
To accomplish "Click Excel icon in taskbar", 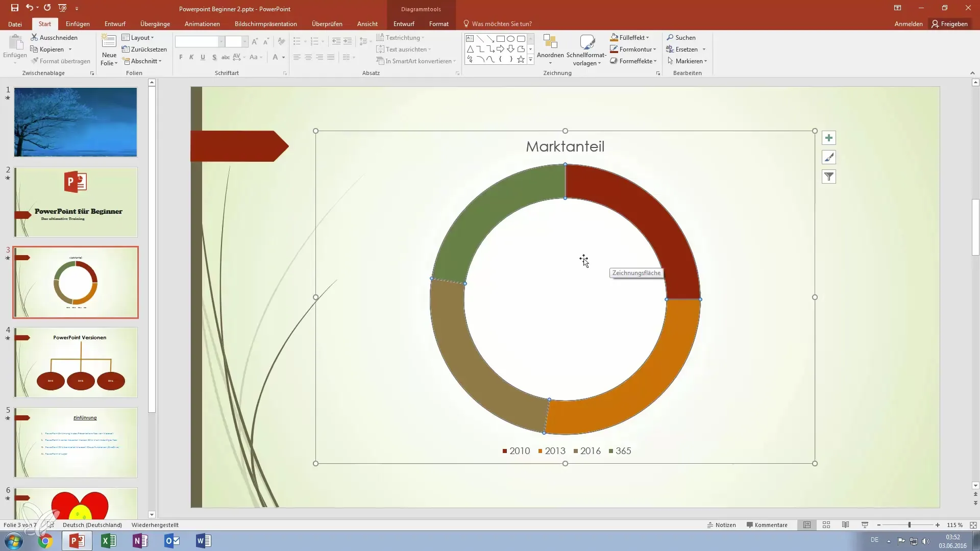I will coord(109,541).
